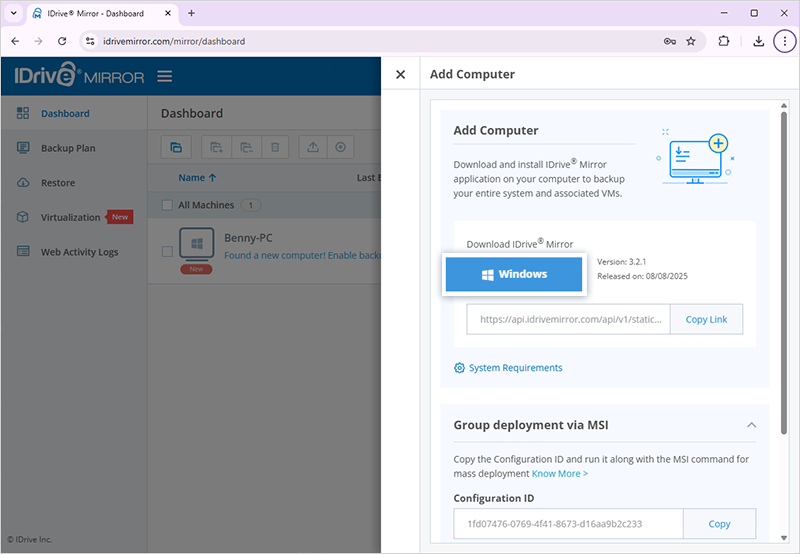The image size is (800, 554).
Task: Sort machines by Name column
Action: tap(197, 178)
